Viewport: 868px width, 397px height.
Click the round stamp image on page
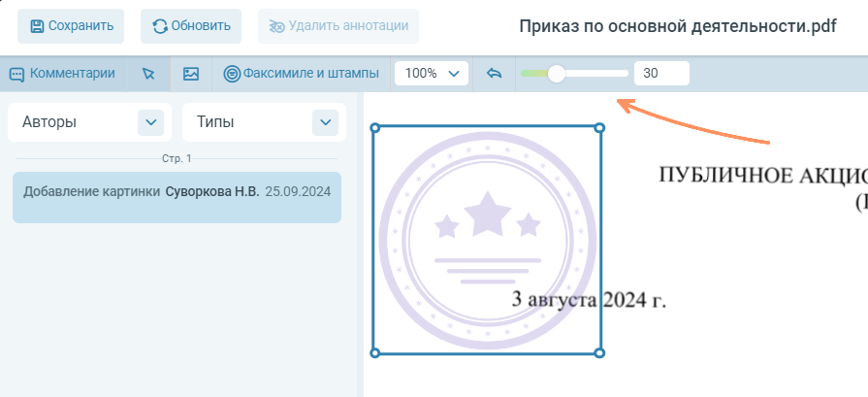pos(486,240)
